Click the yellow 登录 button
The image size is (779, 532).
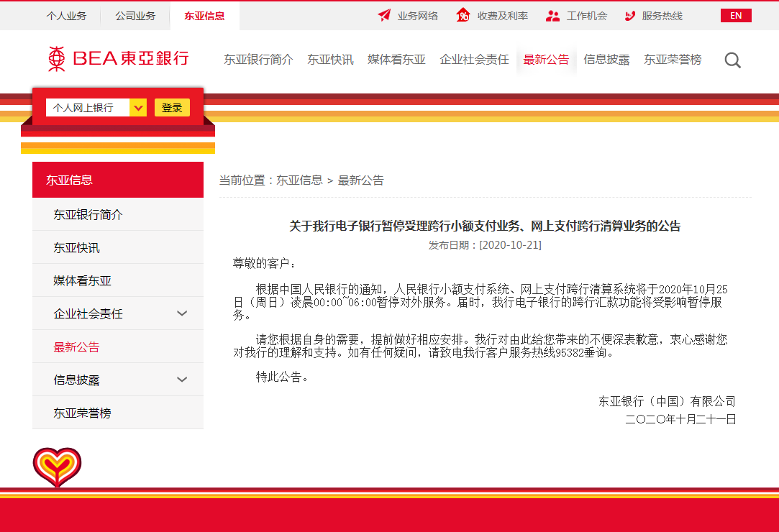(172, 107)
